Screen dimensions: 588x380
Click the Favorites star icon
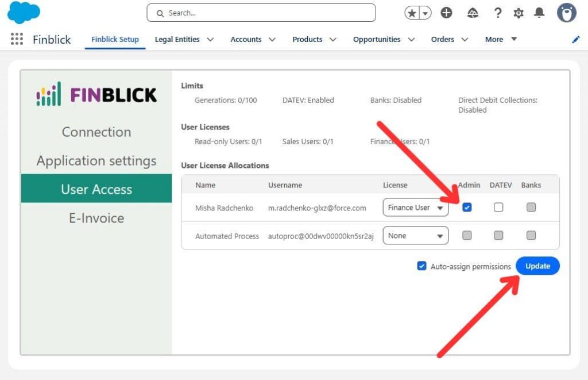click(x=412, y=13)
